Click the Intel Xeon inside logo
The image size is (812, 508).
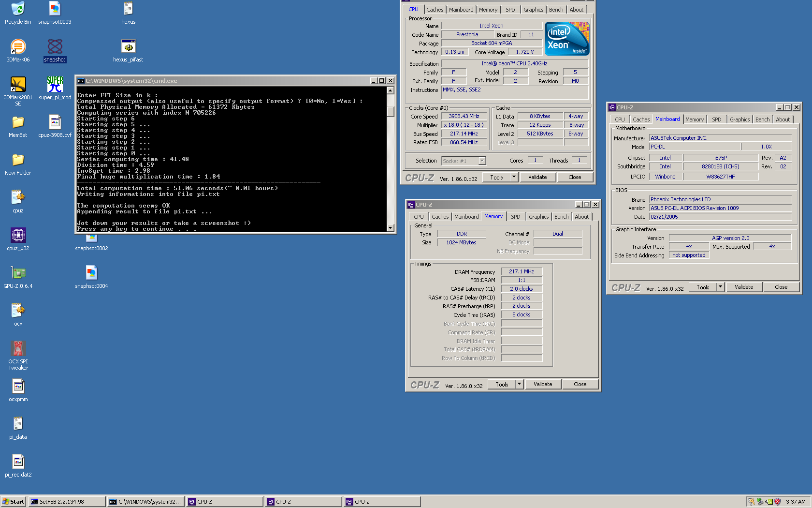pos(567,39)
